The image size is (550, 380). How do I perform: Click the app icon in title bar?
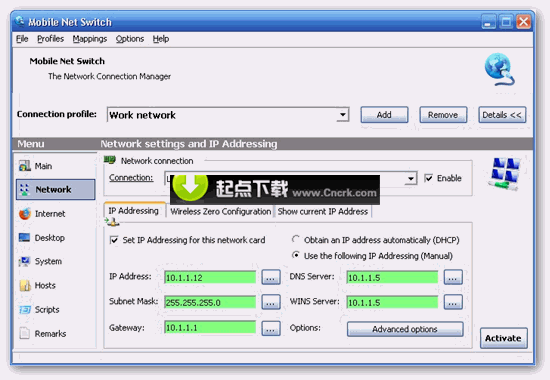pos(20,22)
